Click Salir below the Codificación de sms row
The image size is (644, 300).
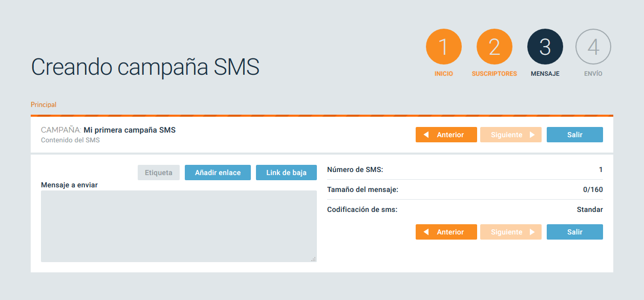(x=574, y=232)
